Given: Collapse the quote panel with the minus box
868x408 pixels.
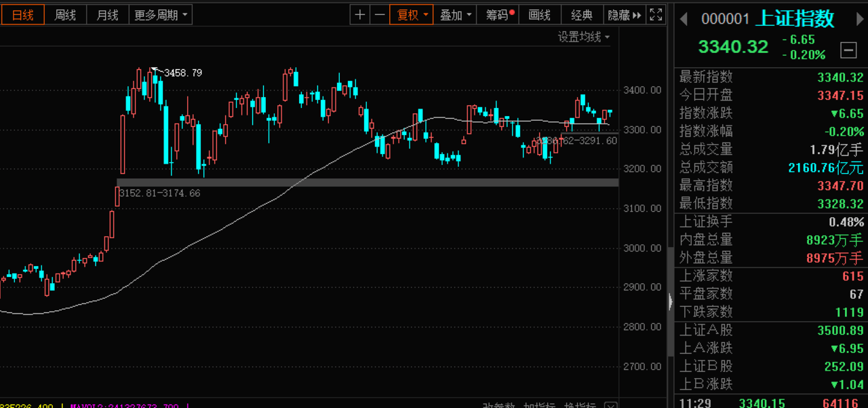Looking at the screenshot, I should point(848,50).
